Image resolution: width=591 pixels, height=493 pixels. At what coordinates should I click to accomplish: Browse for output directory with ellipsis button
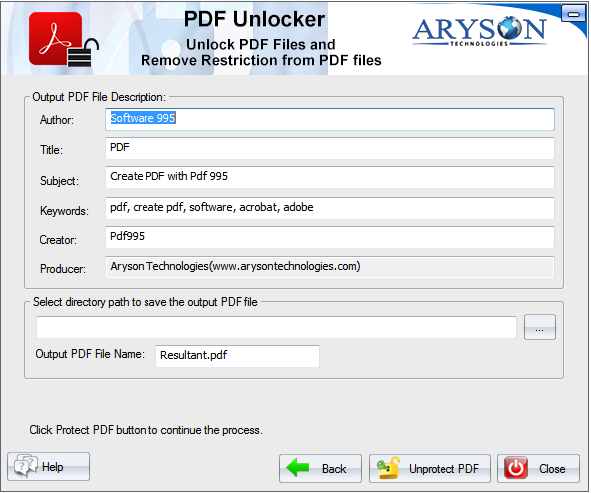pos(539,327)
